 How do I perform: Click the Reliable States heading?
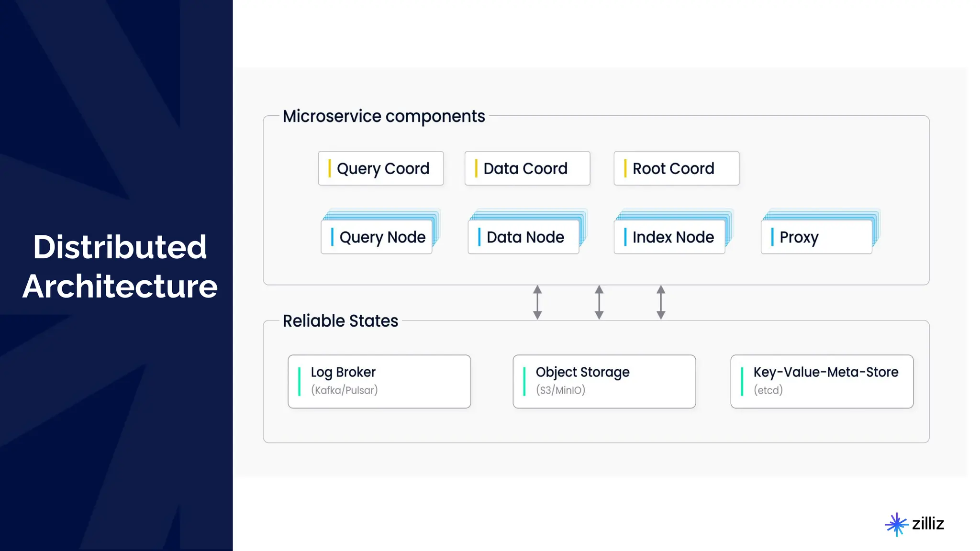tap(340, 321)
